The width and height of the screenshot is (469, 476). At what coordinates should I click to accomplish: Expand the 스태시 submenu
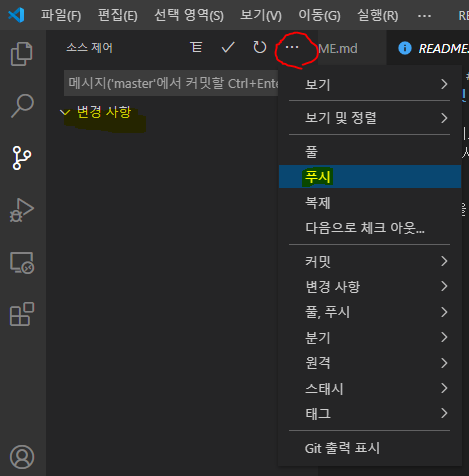click(x=370, y=388)
